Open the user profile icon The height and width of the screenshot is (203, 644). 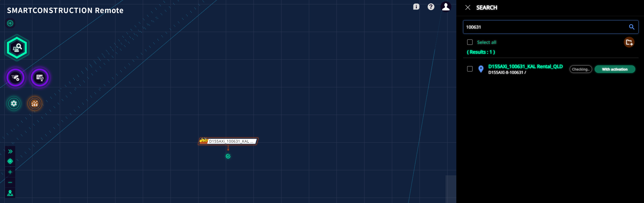click(x=446, y=6)
